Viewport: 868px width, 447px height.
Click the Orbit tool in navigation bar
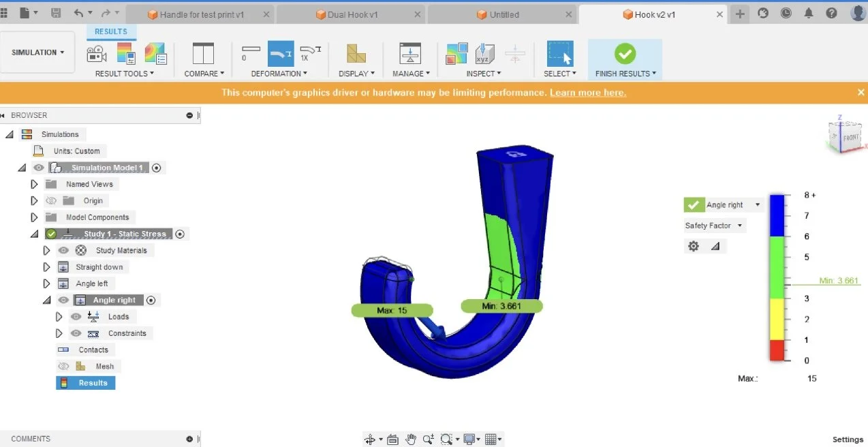(370, 440)
